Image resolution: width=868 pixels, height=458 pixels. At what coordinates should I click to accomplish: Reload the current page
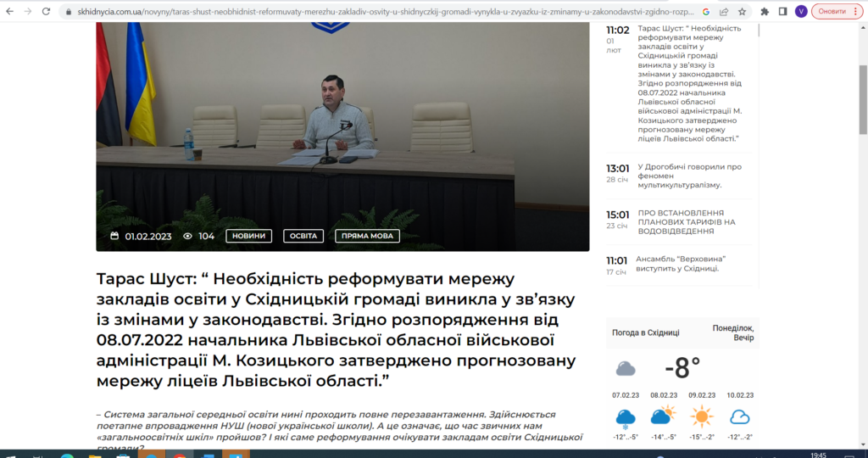46,11
